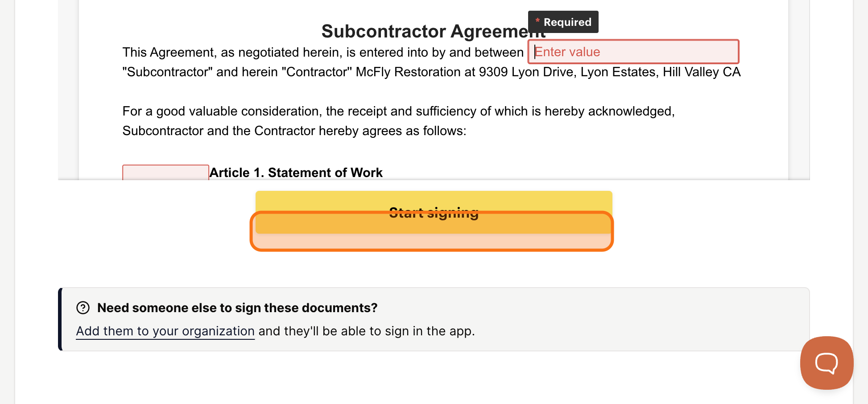Viewport: 868px width, 404px height.
Task: Click the question mark help icon
Action: click(83, 308)
